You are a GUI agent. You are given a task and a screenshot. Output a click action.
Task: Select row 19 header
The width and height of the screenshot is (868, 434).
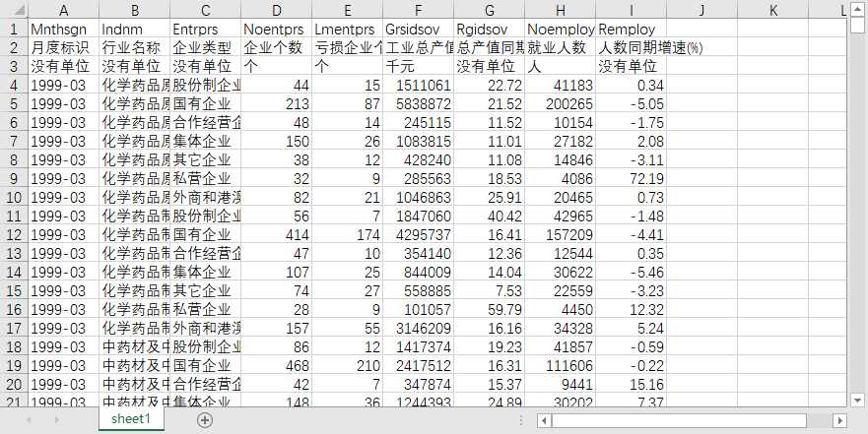pyautogui.click(x=15, y=365)
